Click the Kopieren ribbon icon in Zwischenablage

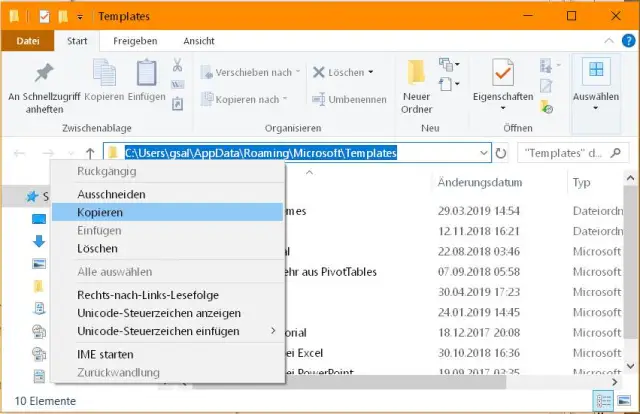(104, 80)
